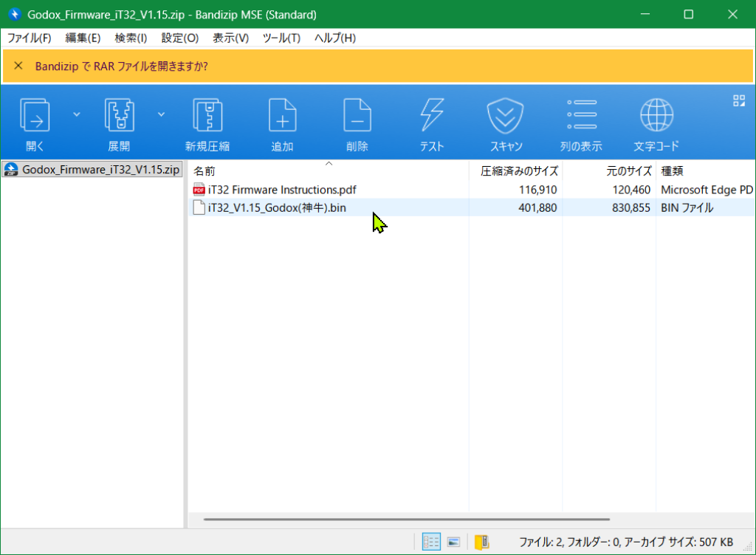Screen dimensions: 756x555
Task: Select iT32 Firmware Instructions.pdf file
Action: [282, 190]
